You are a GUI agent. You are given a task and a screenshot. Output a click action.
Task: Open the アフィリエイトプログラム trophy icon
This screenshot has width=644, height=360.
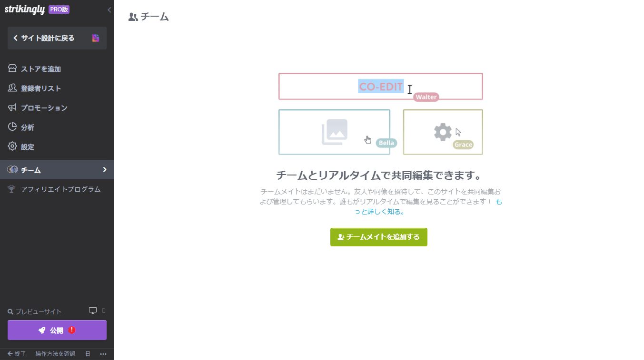pos(12,189)
